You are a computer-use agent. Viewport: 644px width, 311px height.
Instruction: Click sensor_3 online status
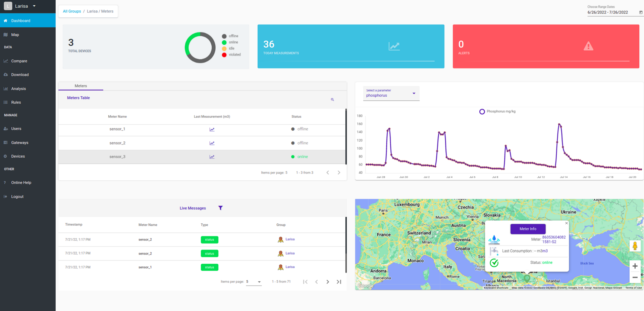pos(300,157)
